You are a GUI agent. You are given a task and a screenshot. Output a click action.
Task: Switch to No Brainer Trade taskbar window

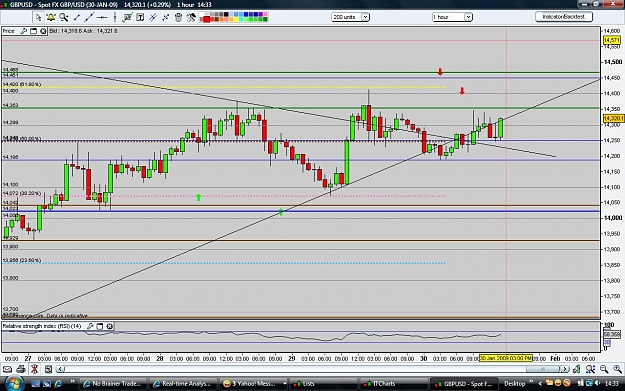tap(112, 384)
